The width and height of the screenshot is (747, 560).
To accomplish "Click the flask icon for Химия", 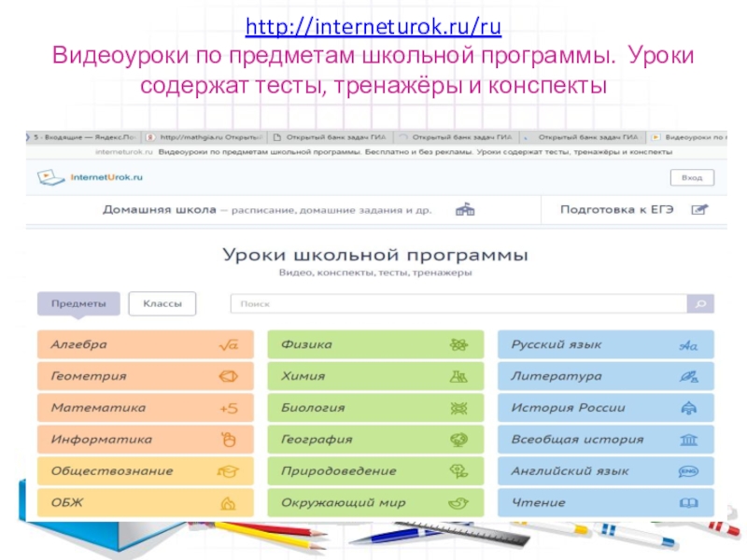I will coord(458,377).
